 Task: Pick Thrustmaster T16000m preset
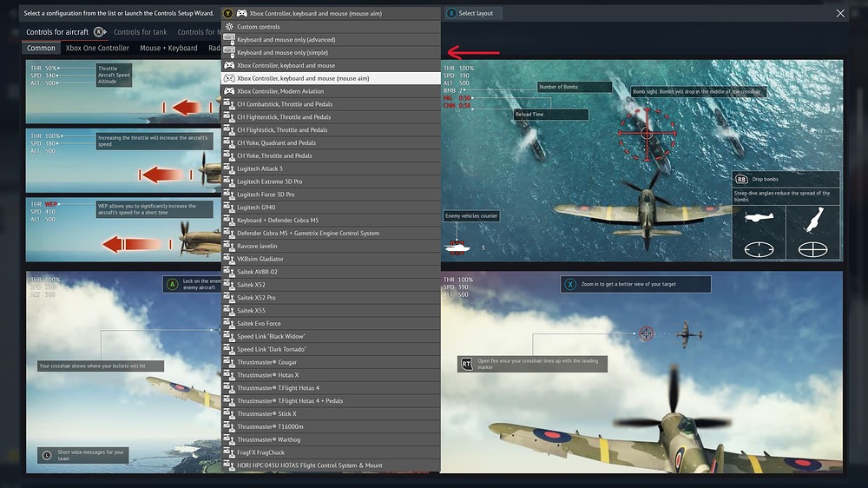coord(331,426)
